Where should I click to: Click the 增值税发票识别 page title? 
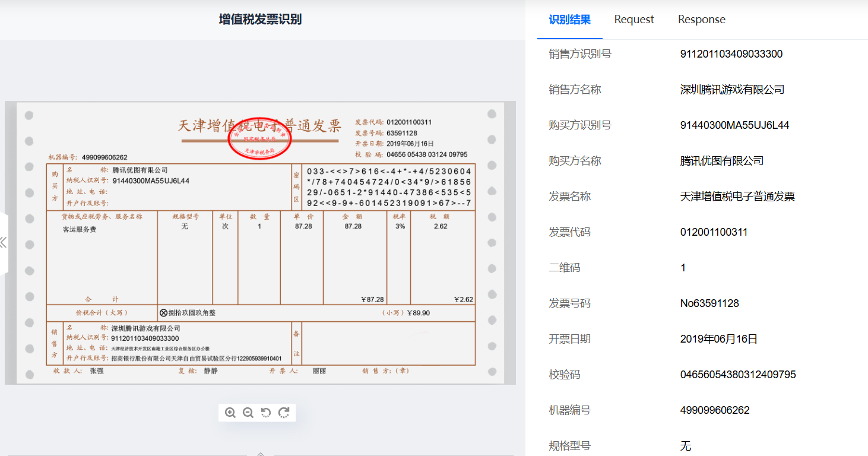pyautogui.click(x=260, y=20)
